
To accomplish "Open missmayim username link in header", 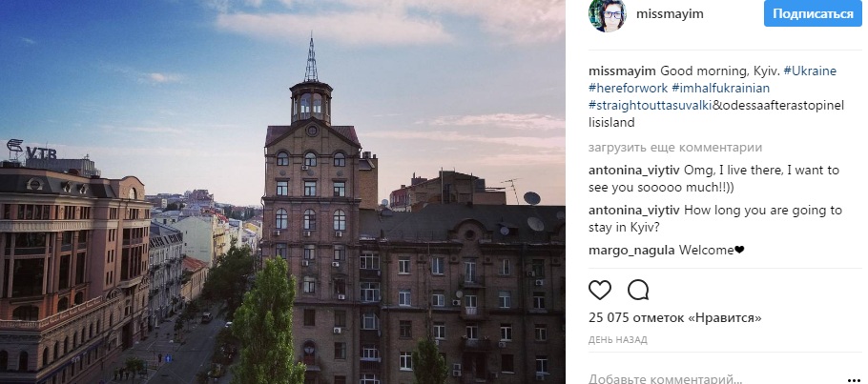I will click(x=670, y=14).
